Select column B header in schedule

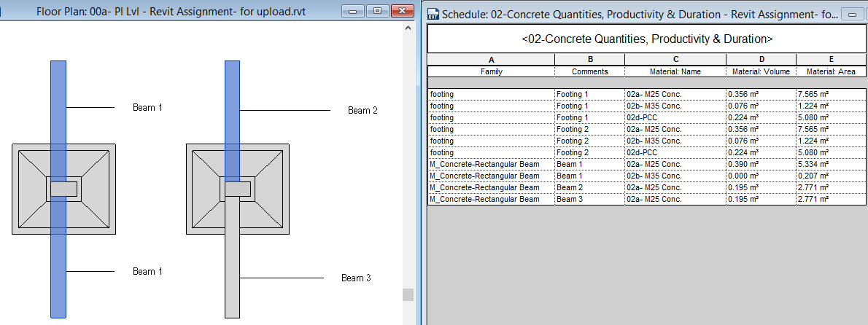point(590,60)
